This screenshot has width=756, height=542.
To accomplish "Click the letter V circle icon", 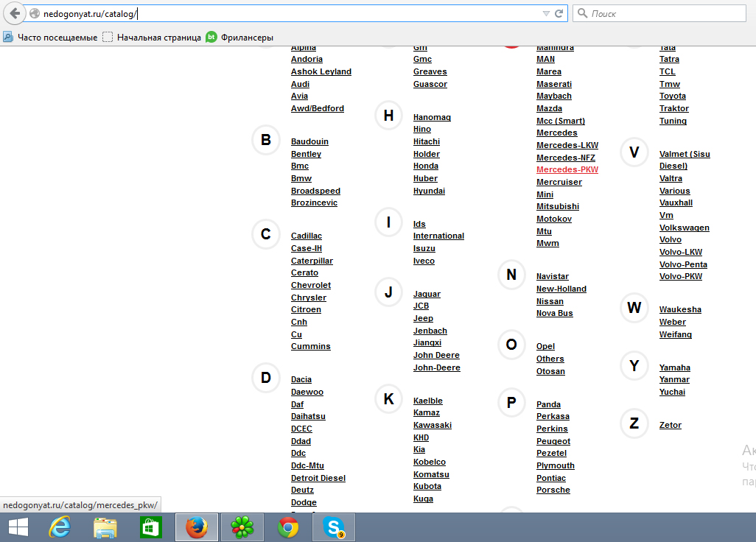I will click(634, 152).
